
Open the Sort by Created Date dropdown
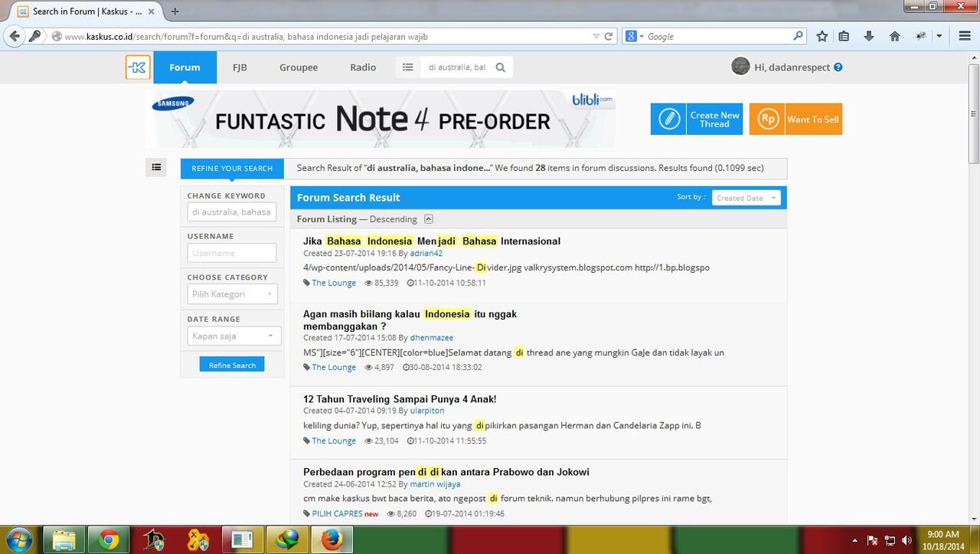point(746,198)
